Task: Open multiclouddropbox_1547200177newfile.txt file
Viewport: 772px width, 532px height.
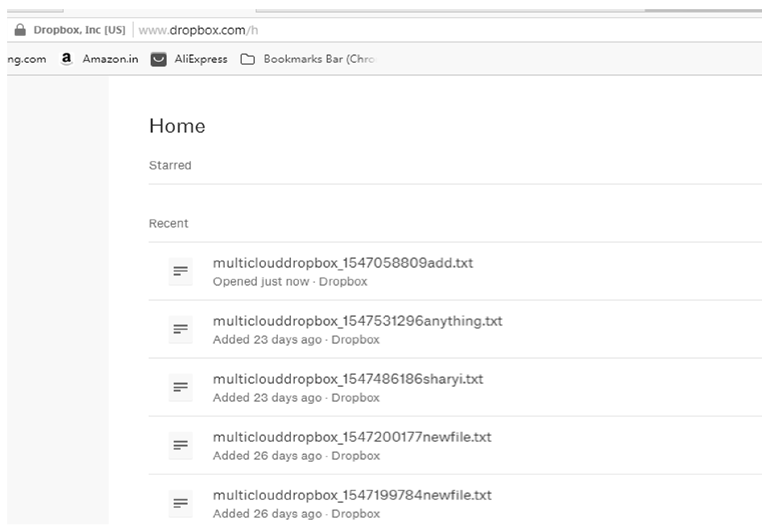Action: click(x=352, y=437)
